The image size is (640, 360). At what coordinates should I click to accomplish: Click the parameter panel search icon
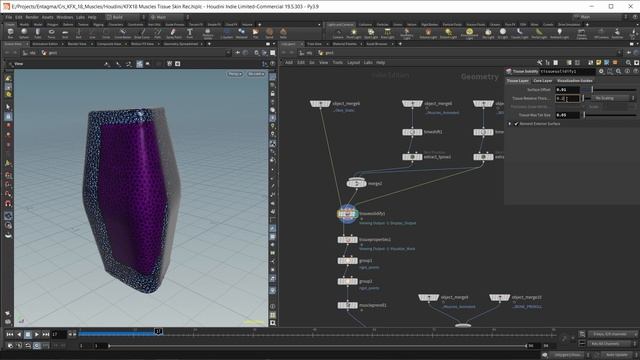[618, 71]
